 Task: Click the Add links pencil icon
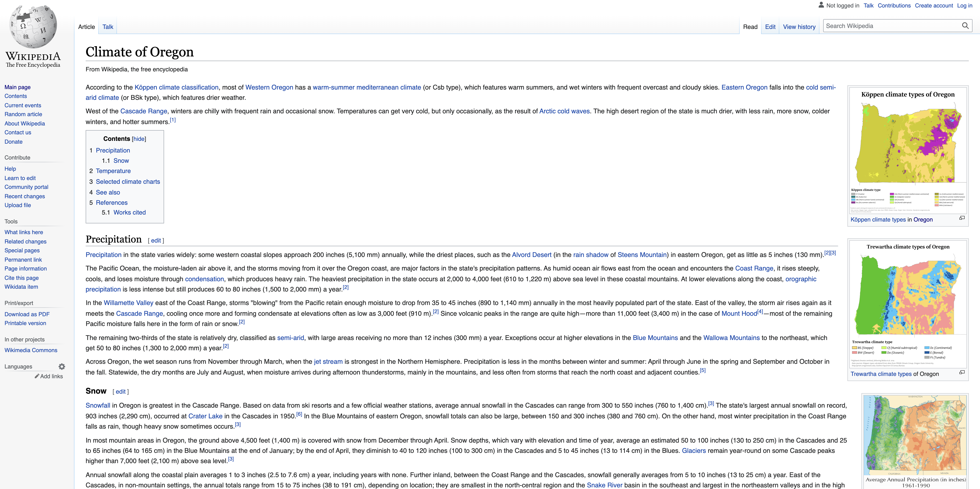pyautogui.click(x=37, y=376)
